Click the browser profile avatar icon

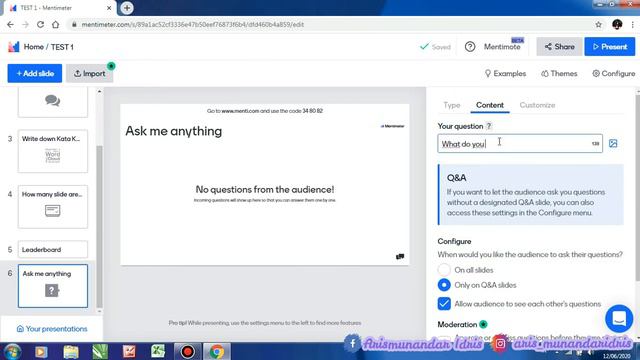(617, 24)
